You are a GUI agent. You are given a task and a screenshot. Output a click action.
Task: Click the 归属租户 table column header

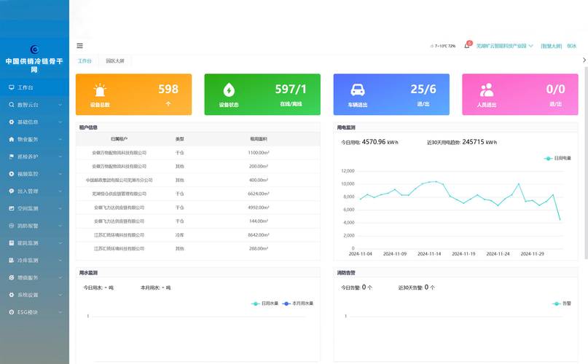pyautogui.click(x=119, y=139)
